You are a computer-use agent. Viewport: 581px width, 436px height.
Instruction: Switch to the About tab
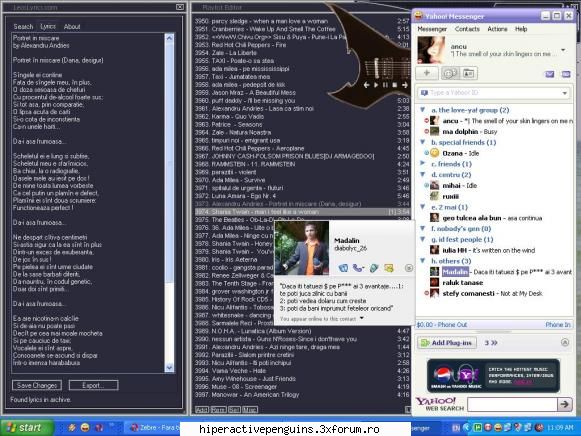72,27
